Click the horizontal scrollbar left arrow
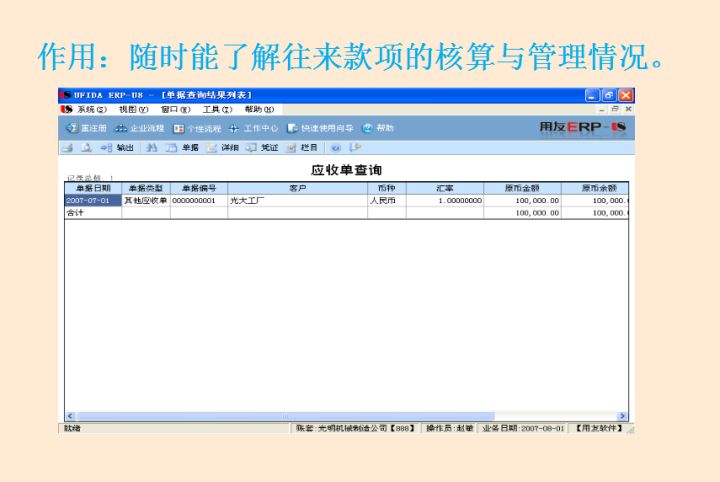The height and width of the screenshot is (482, 720). [x=70, y=416]
